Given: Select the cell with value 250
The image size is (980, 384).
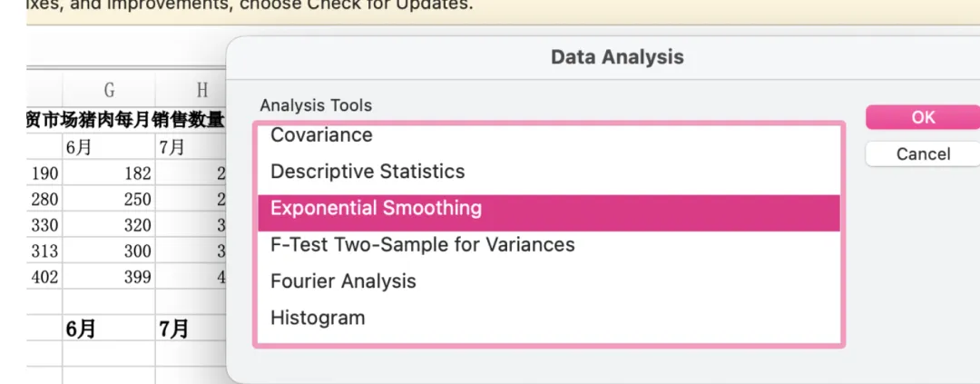Looking at the screenshot, I should click(109, 200).
